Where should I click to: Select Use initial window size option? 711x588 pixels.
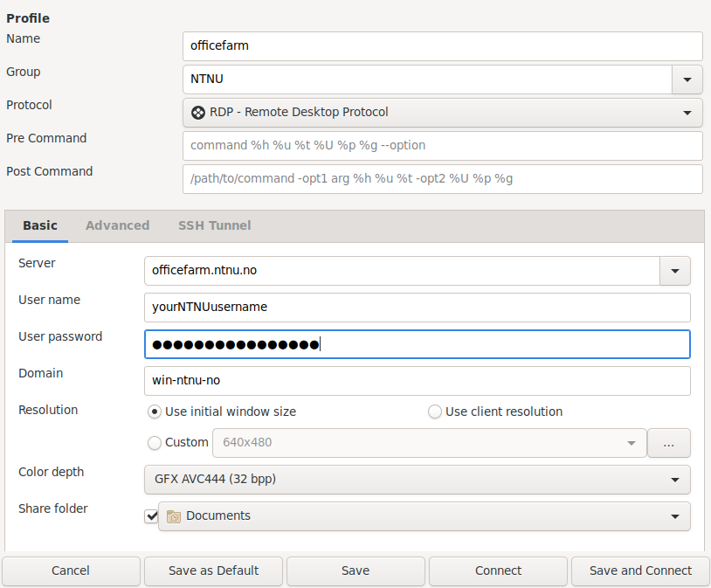pos(155,412)
